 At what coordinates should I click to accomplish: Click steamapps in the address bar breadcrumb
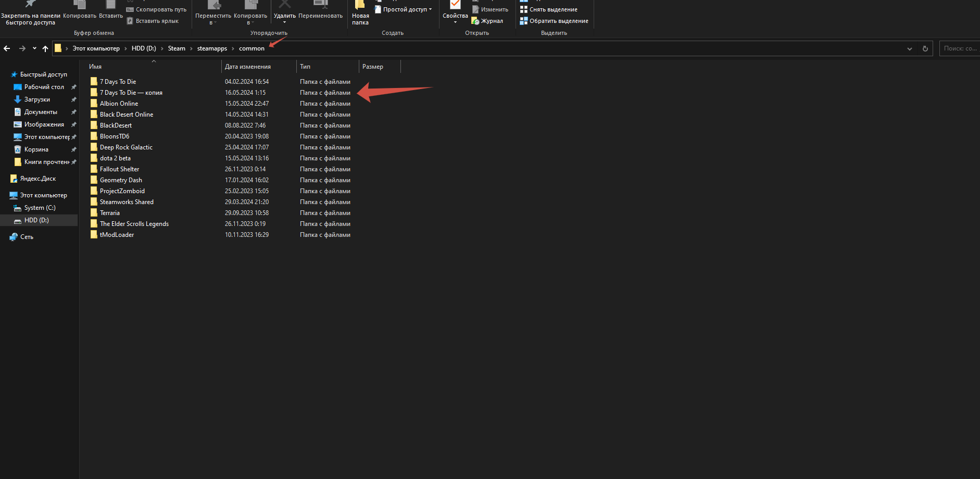[x=212, y=48]
